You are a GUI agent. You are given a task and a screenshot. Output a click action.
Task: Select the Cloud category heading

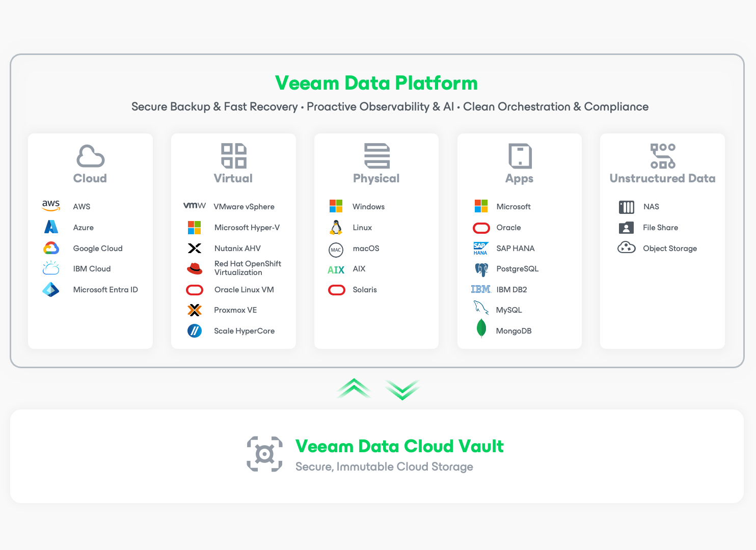coord(90,178)
